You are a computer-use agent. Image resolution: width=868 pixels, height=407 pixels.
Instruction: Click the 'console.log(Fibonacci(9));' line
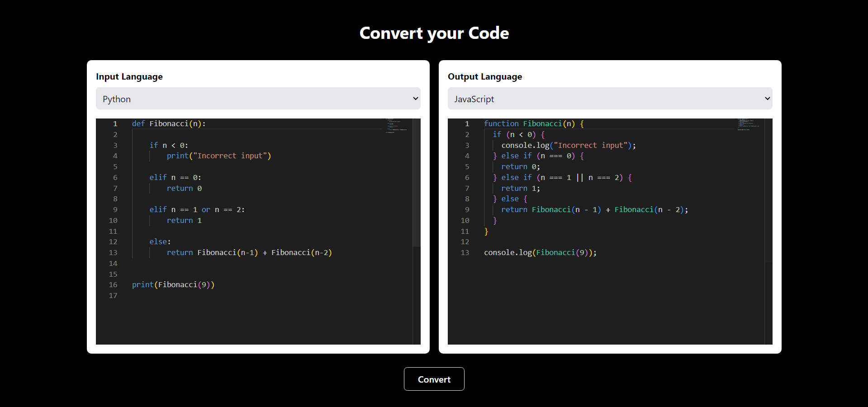click(540, 253)
